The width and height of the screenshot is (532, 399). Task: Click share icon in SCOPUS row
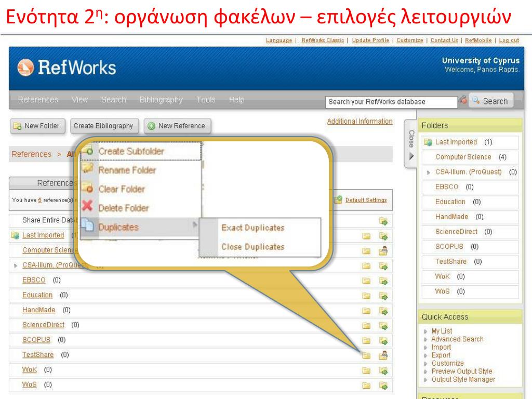tap(383, 341)
